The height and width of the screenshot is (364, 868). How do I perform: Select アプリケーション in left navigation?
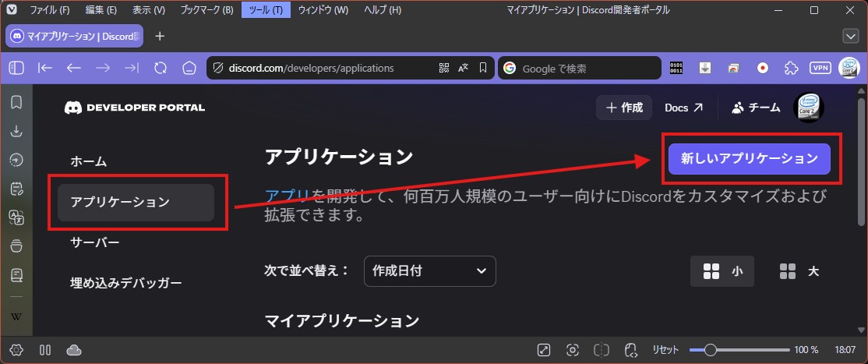136,202
